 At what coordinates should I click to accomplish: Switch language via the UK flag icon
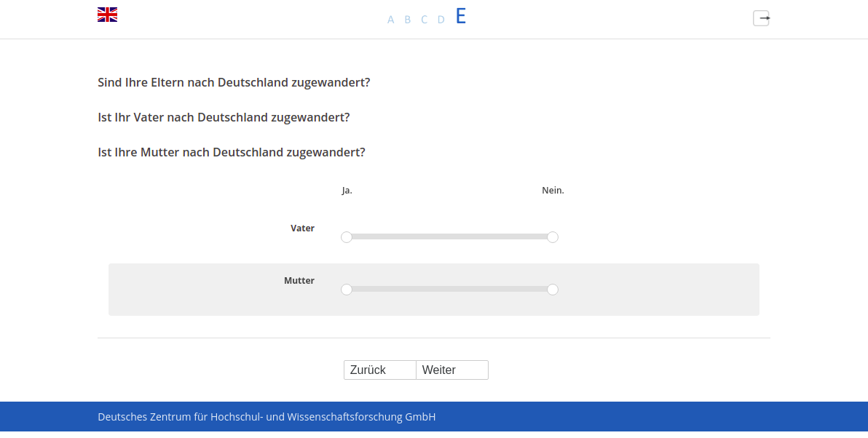click(107, 15)
